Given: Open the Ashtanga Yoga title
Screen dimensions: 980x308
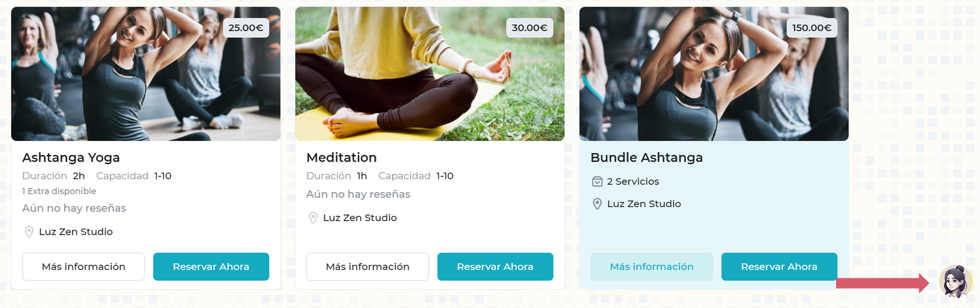Looking at the screenshot, I should [71, 157].
